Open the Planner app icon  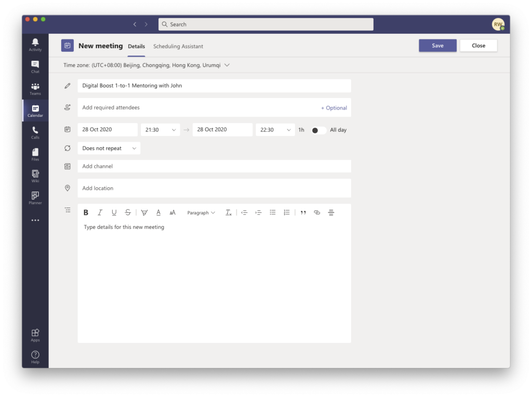[x=35, y=198]
